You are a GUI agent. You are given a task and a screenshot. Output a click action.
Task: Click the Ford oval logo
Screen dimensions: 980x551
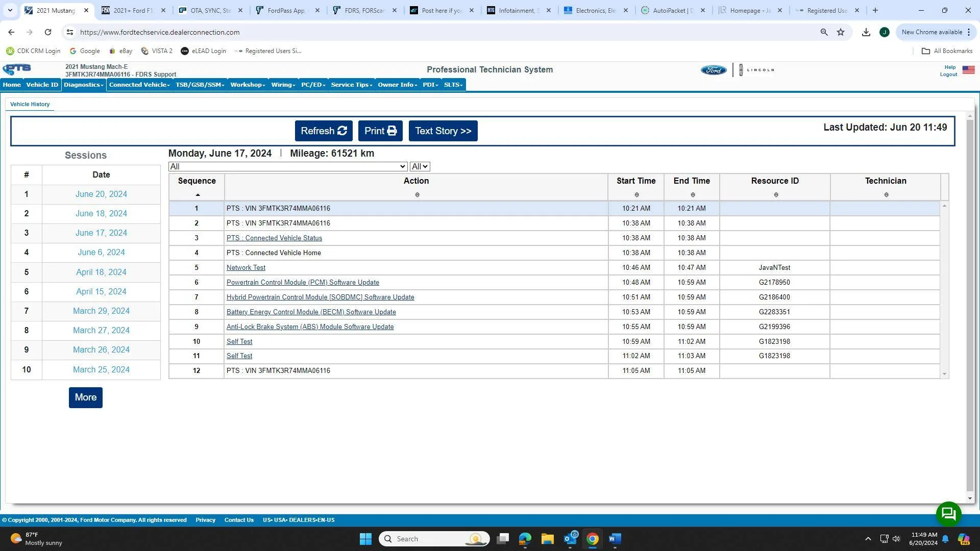tap(714, 70)
